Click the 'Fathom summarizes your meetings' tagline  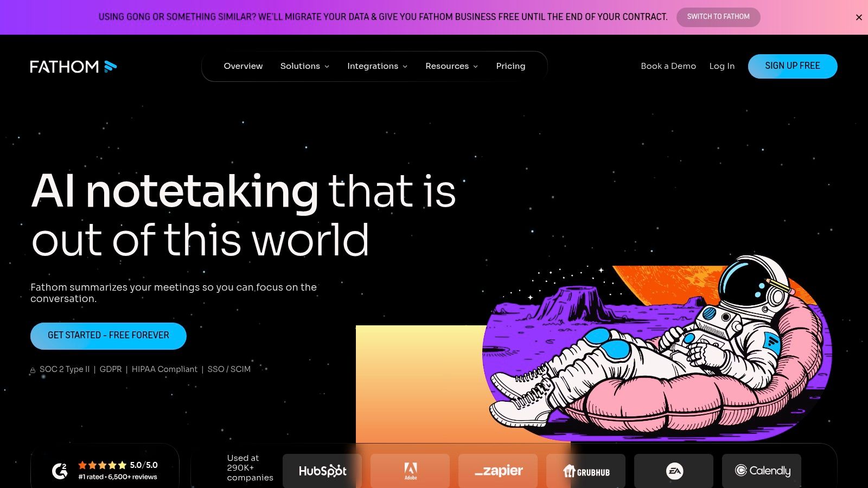click(x=174, y=293)
